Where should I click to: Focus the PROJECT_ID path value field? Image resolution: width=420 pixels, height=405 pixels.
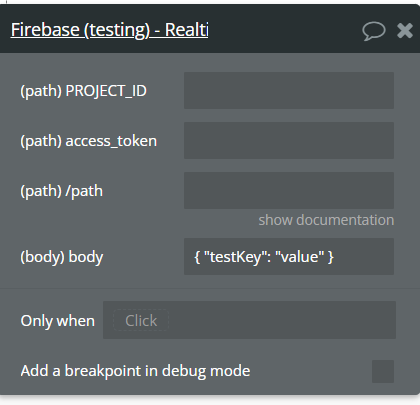click(x=289, y=90)
